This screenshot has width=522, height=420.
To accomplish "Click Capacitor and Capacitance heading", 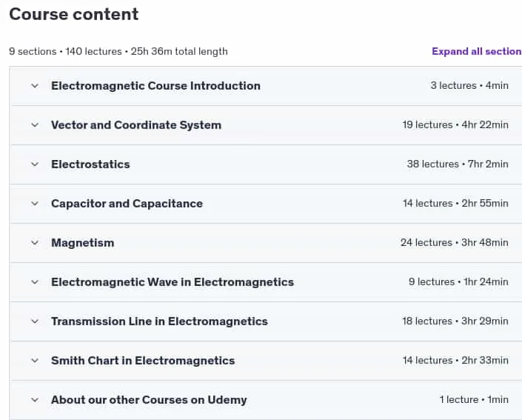I will point(127,204).
